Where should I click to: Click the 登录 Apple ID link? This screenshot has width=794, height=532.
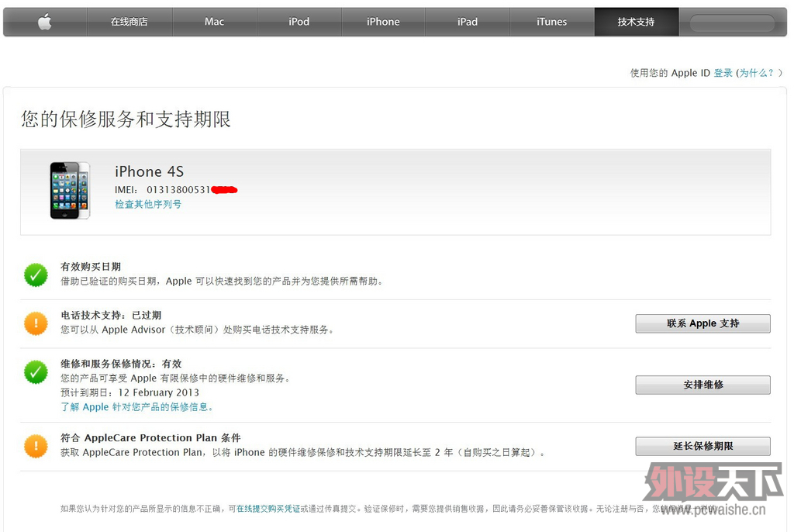coord(723,73)
